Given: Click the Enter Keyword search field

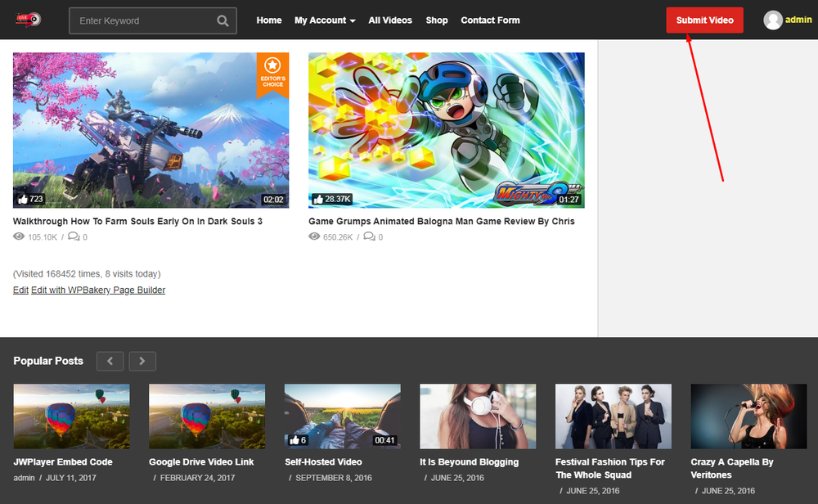Looking at the screenshot, I should tap(153, 21).
